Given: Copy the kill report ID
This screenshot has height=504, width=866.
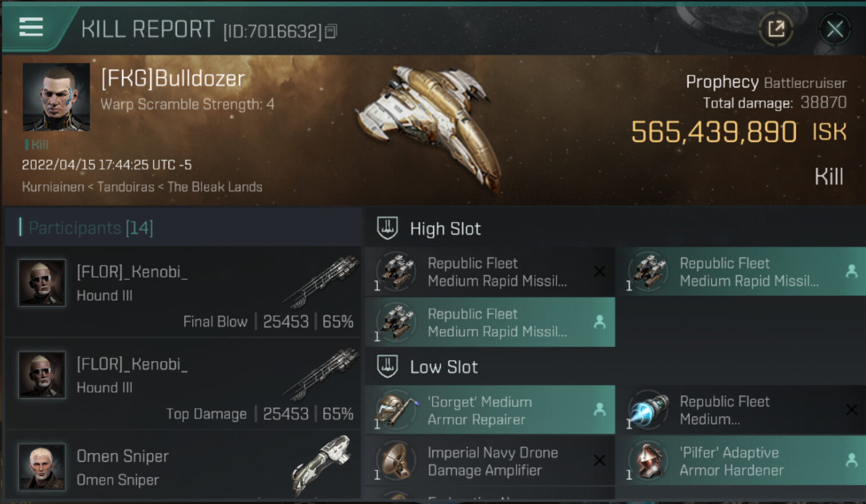Looking at the screenshot, I should coord(331,31).
